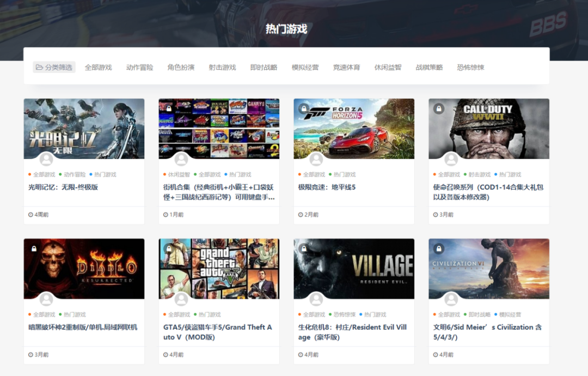
Task: Click author avatar on 暗黑破坏神2 card
Action: tap(46, 299)
